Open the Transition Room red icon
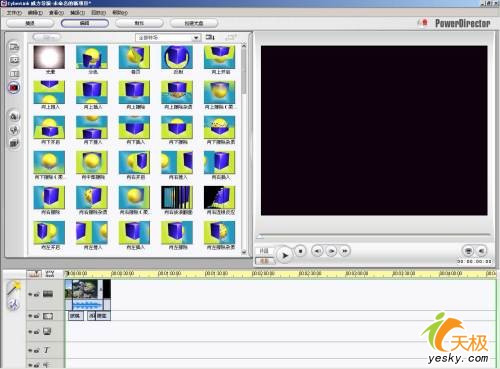This screenshot has height=369, width=500. [14, 88]
